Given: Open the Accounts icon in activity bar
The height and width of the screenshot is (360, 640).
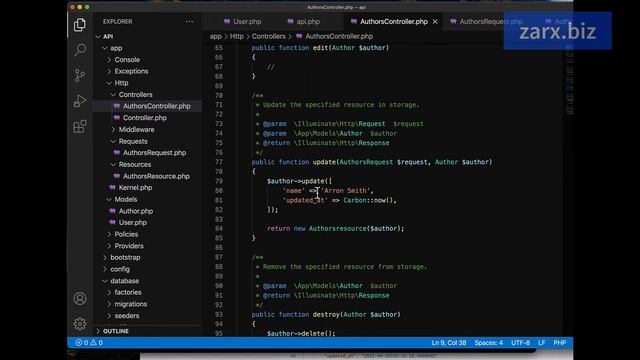Looking at the screenshot, I should click(x=80, y=299).
